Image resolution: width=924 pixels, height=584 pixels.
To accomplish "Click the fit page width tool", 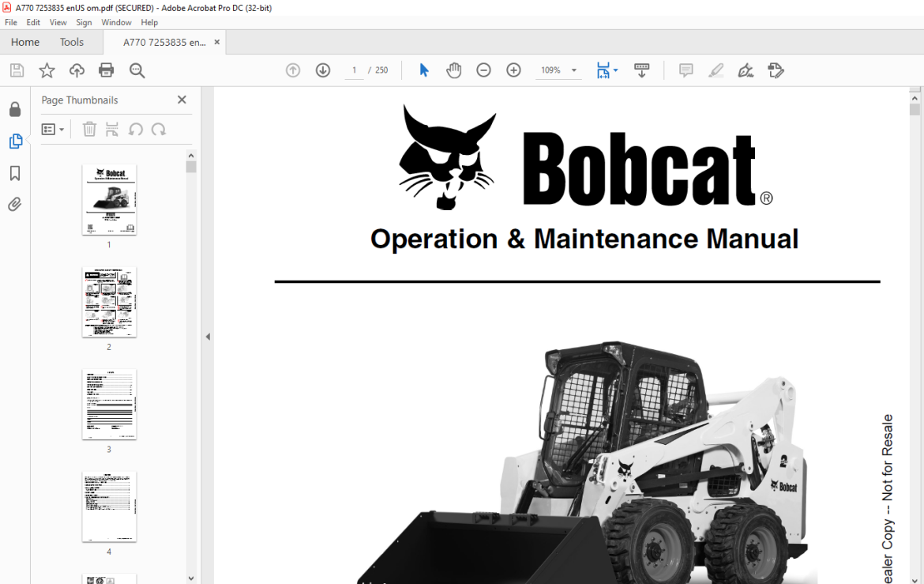I will (603, 70).
